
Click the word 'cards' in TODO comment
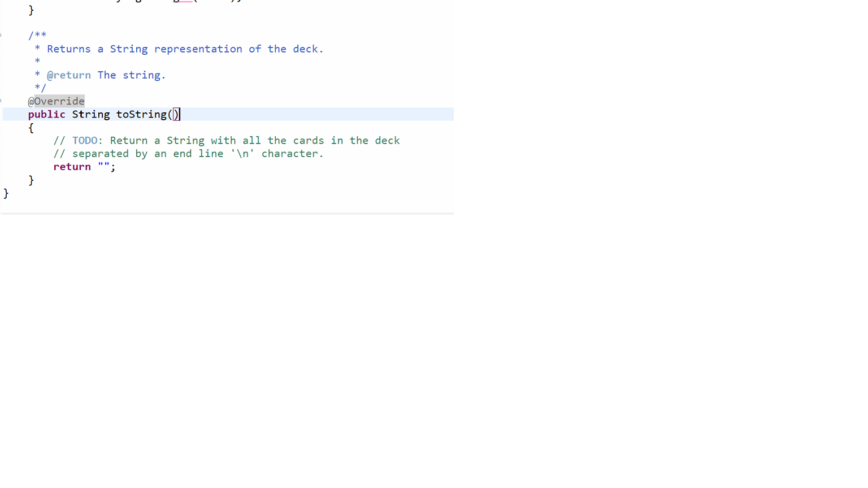(309, 141)
